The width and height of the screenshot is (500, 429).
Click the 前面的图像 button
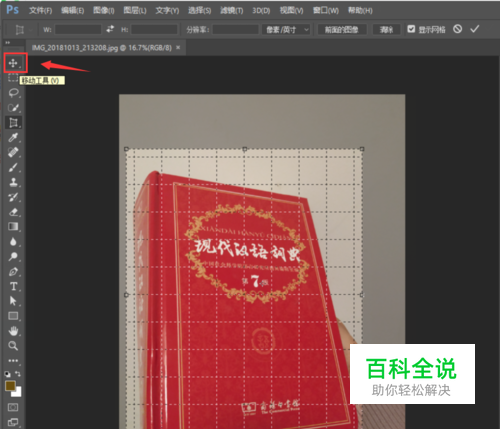[342, 30]
